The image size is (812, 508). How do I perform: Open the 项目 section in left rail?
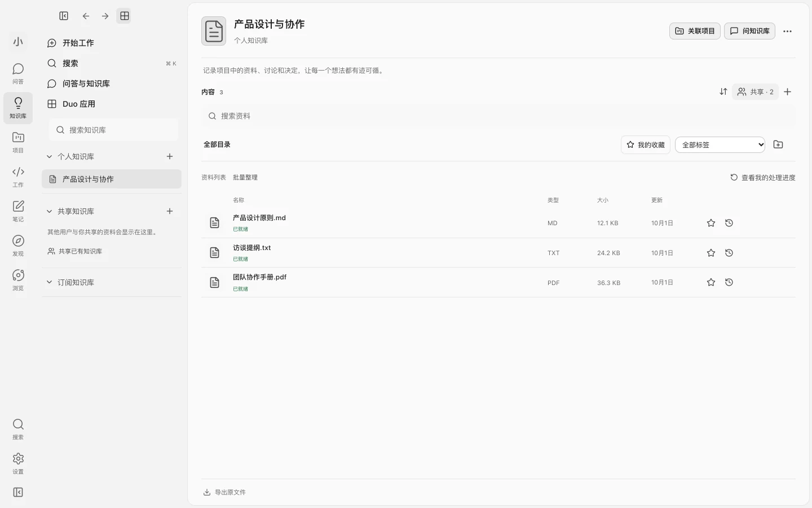(18, 142)
